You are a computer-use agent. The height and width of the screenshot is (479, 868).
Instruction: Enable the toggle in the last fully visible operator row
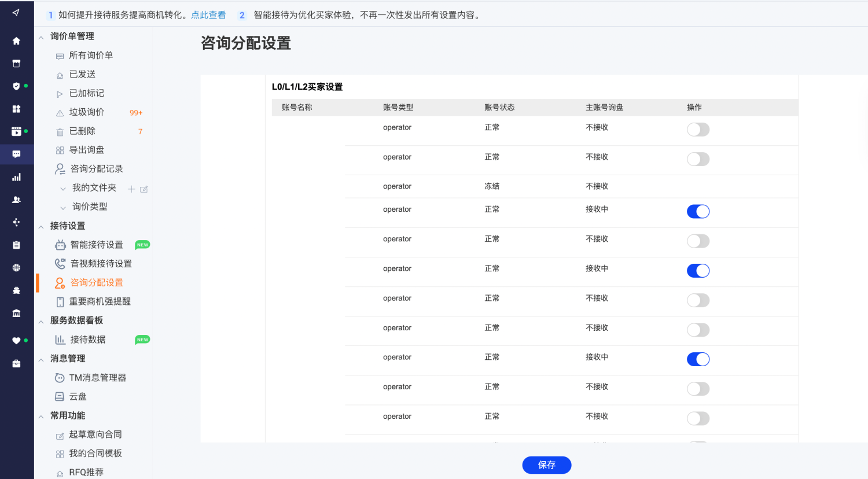(x=698, y=418)
